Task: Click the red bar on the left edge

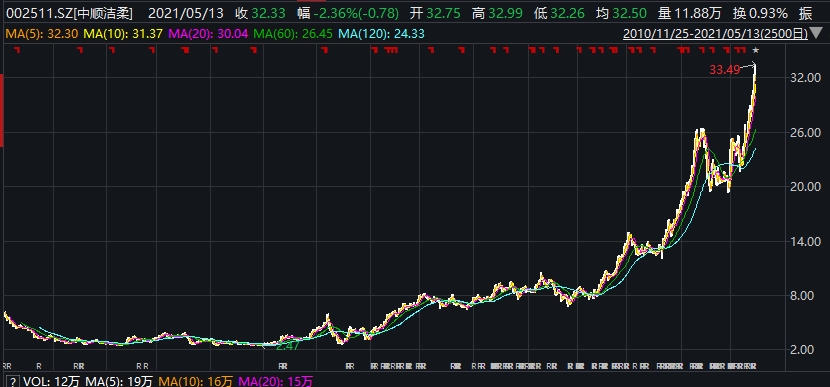Action: tap(2, 111)
